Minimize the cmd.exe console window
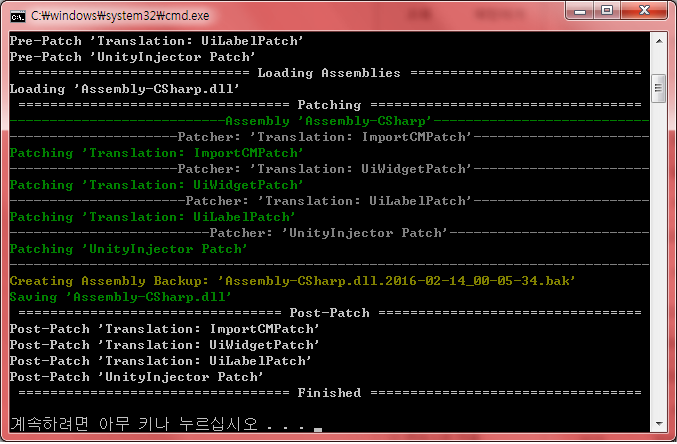 [580, 10]
